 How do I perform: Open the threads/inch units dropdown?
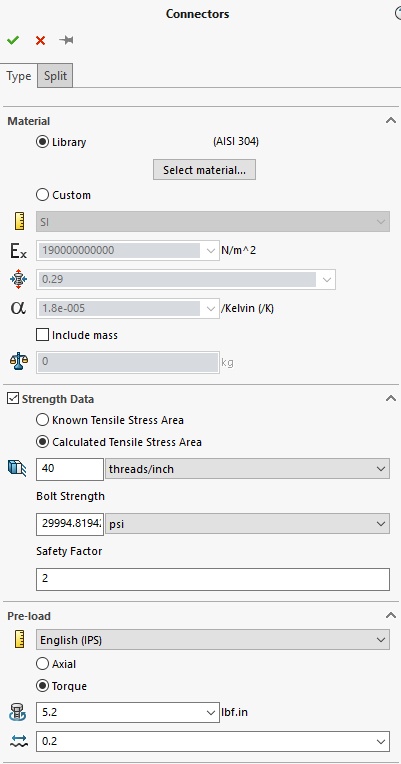coord(248,469)
